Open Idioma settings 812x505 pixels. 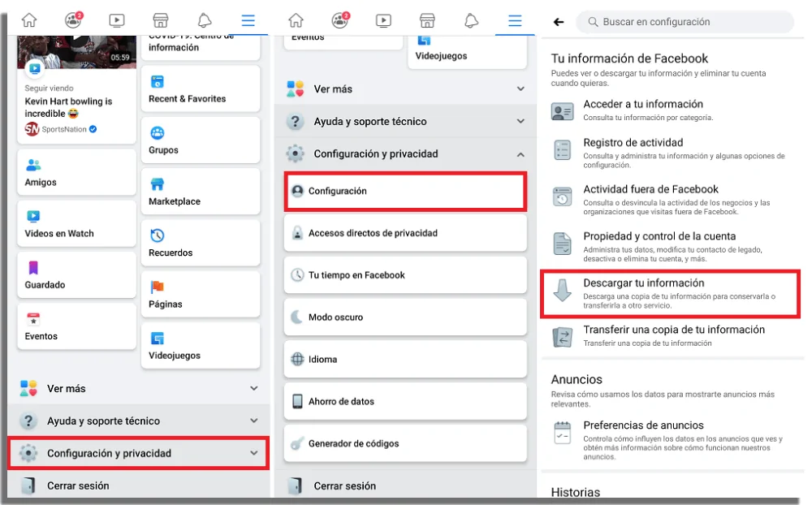[404, 359]
